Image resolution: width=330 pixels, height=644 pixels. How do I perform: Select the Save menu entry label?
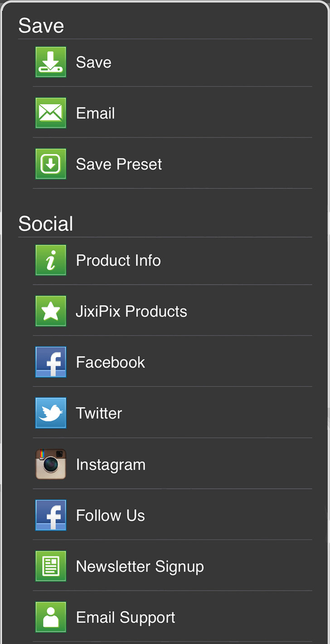[93, 62]
